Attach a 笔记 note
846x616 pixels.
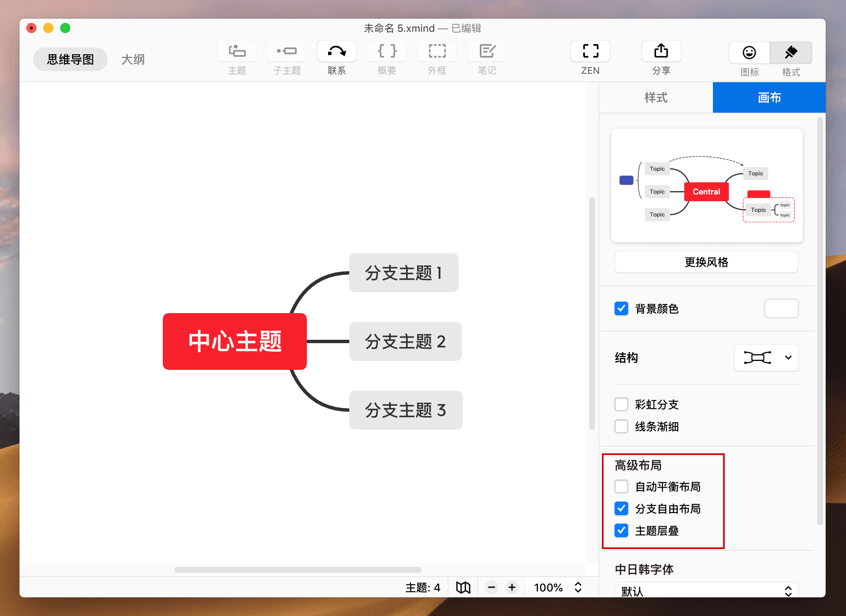(x=486, y=57)
